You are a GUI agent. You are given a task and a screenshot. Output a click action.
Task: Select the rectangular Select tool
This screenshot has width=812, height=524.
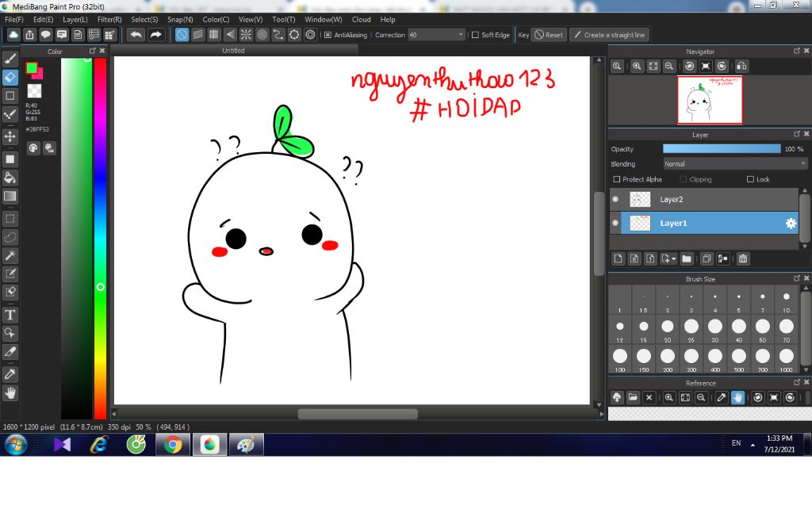[10, 219]
